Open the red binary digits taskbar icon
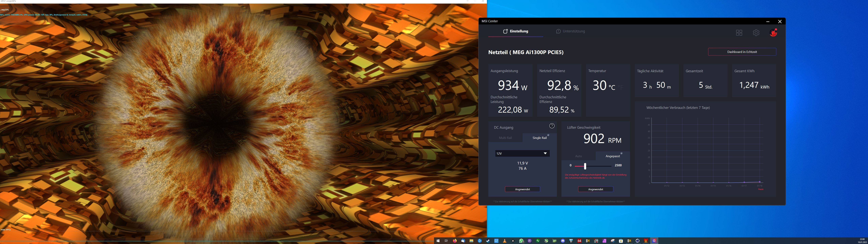Image resolution: width=868 pixels, height=244 pixels. pos(596,241)
